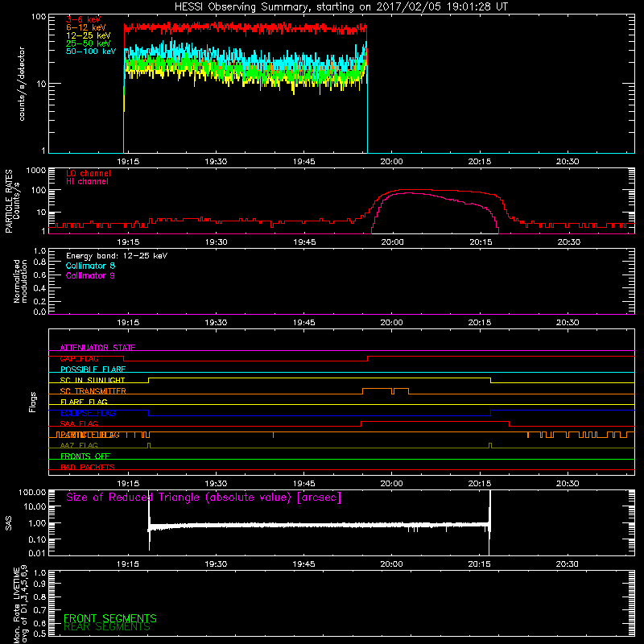
Task: Click the vertical Flags axis label
Action: pos(32,402)
